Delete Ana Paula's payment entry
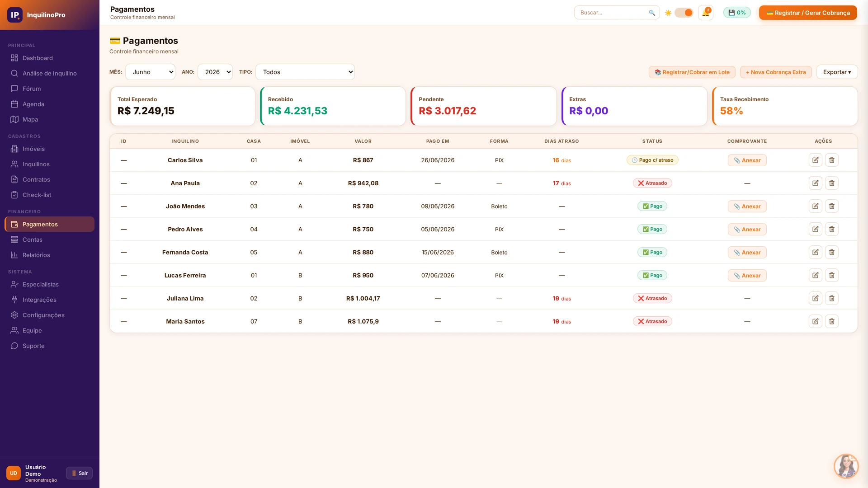 tap(831, 183)
